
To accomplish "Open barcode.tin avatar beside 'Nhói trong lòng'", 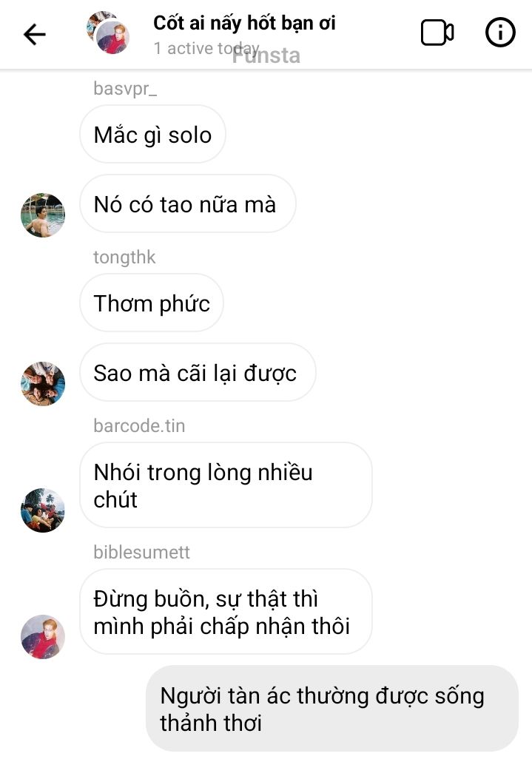I will pos(43,510).
